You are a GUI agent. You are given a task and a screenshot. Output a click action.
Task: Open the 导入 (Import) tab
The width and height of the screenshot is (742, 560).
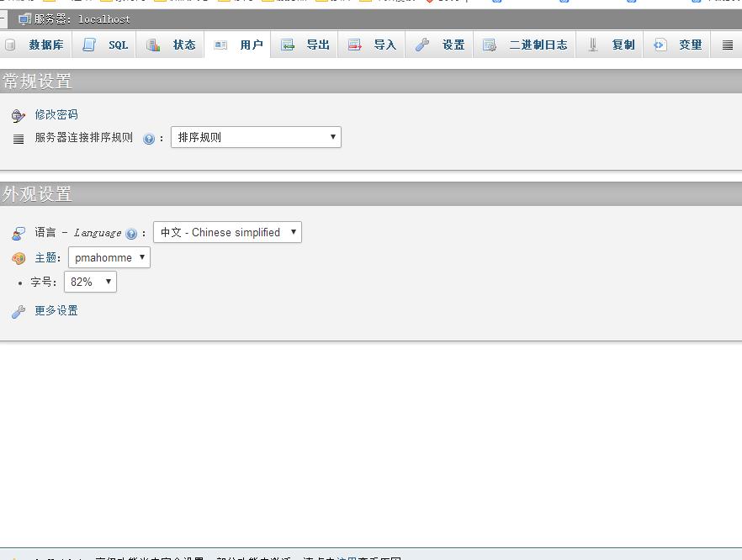[372, 45]
